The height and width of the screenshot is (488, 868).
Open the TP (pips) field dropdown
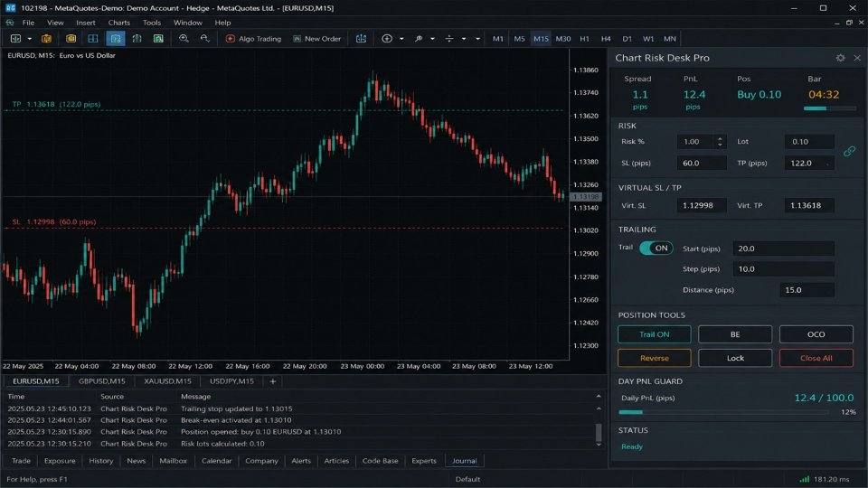(827, 164)
